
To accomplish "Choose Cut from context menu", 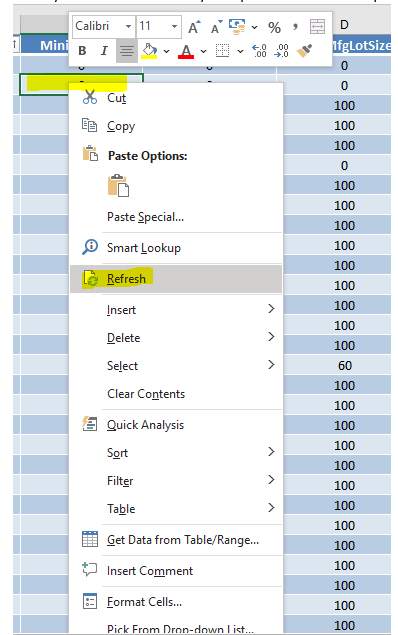I will (x=176, y=98).
